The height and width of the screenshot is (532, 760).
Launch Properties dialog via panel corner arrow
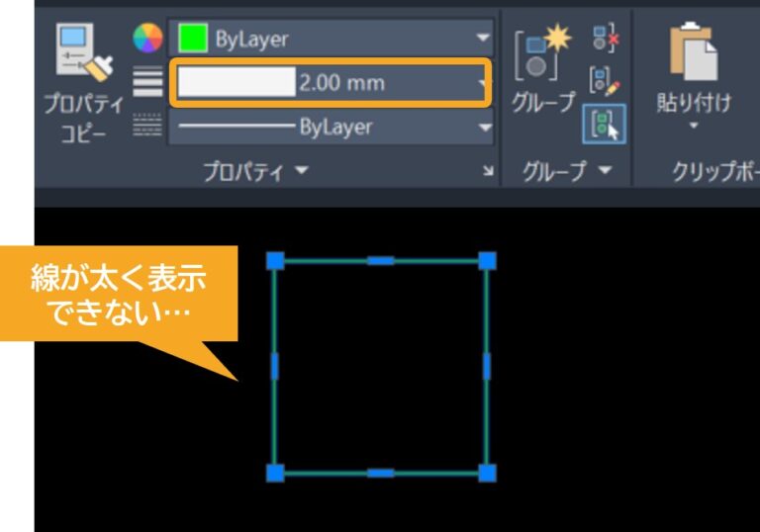488,172
